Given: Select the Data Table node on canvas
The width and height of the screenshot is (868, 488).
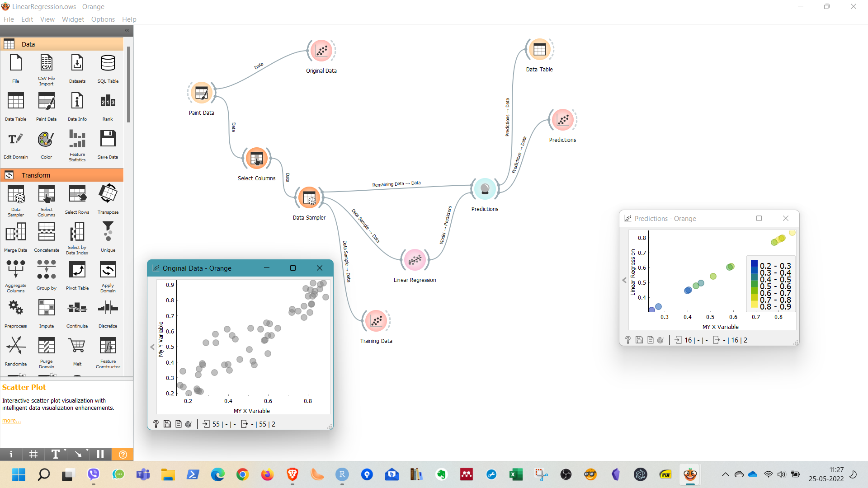Looking at the screenshot, I should pyautogui.click(x=539, y=50).
